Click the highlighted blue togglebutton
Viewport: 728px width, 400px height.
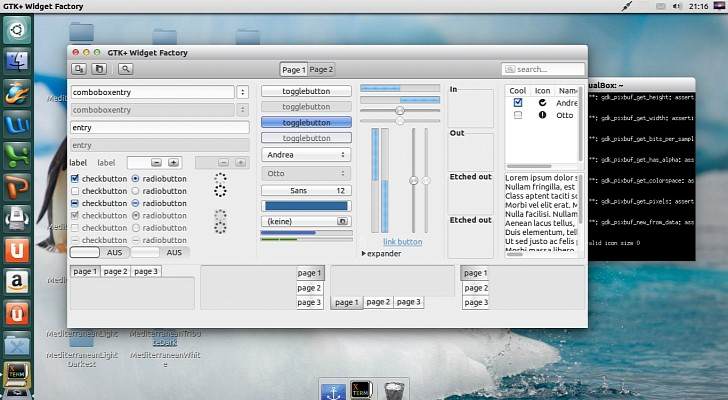click(x=306, y=122)
